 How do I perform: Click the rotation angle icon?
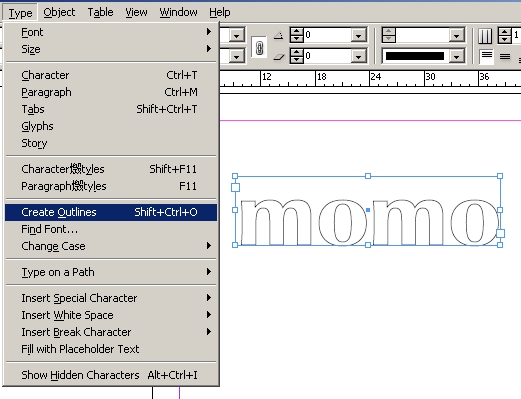pyautogui.click(x=279, y=35)
